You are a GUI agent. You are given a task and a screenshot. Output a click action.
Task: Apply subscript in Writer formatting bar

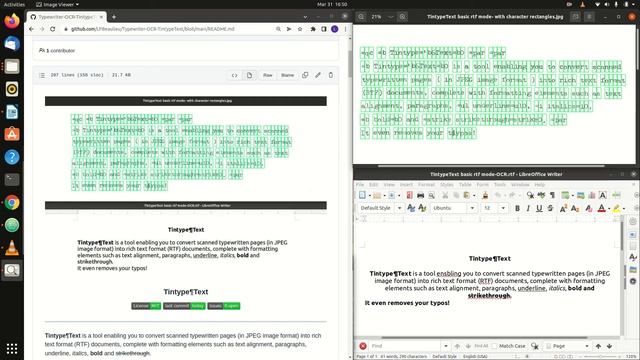(x=575, y=208)
